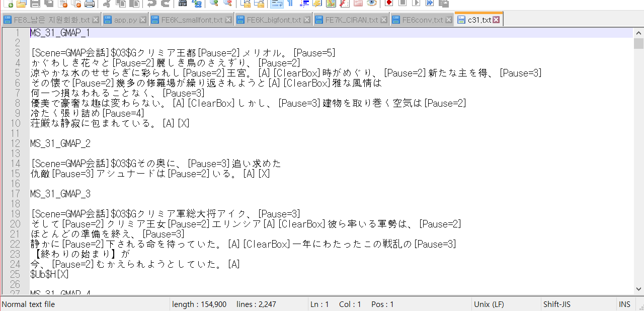The height and width of the screenshot is (311, 644).
Task: Close the current document via toolbar
Action: [x=62, y=4]
